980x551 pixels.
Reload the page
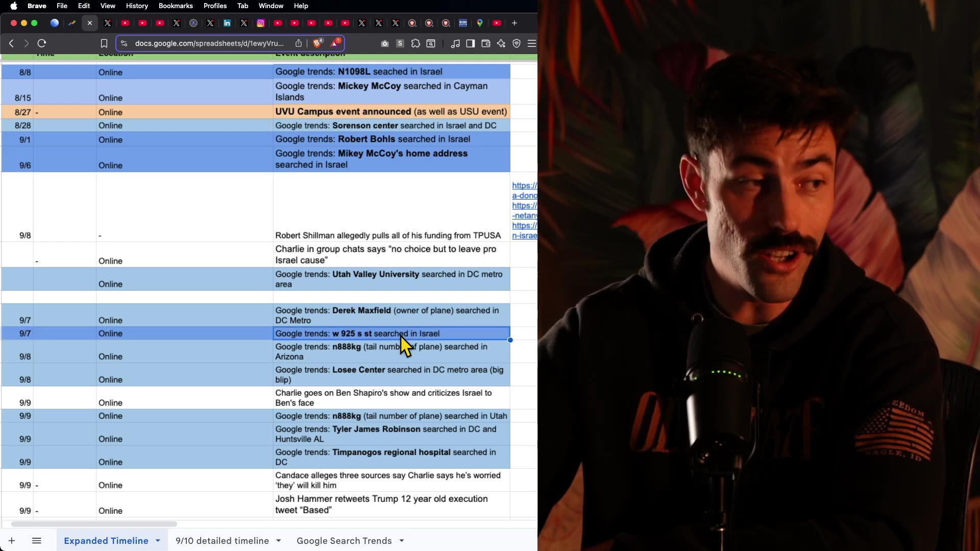(x=42, y=43)
